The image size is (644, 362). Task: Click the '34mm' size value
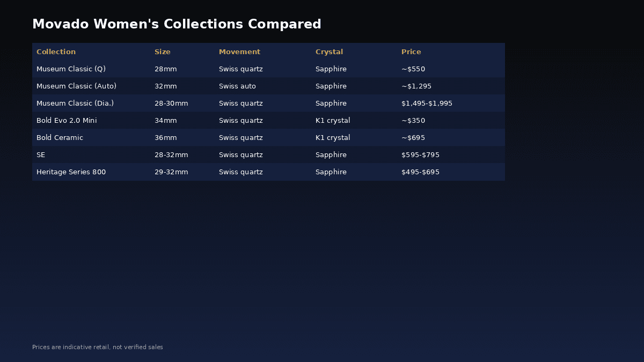click(165, 121)
